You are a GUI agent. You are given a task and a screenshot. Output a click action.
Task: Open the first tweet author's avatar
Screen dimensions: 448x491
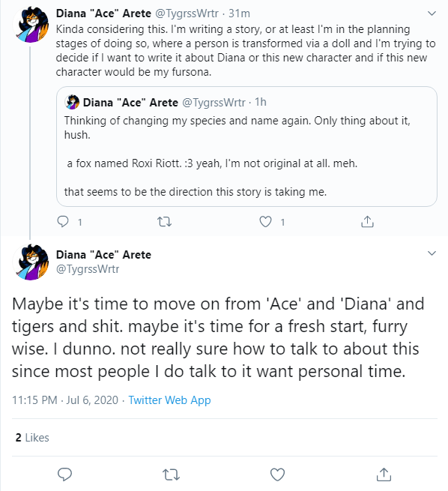point(31,25)
